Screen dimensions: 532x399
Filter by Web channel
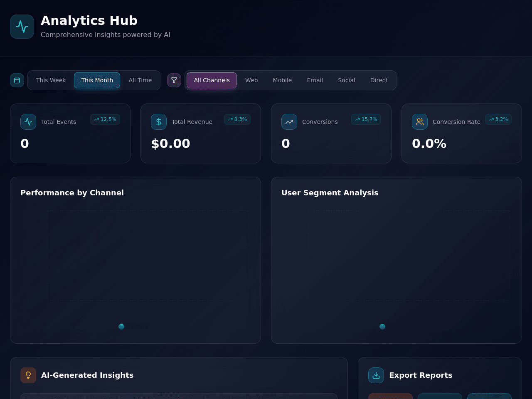click(251, 80)
